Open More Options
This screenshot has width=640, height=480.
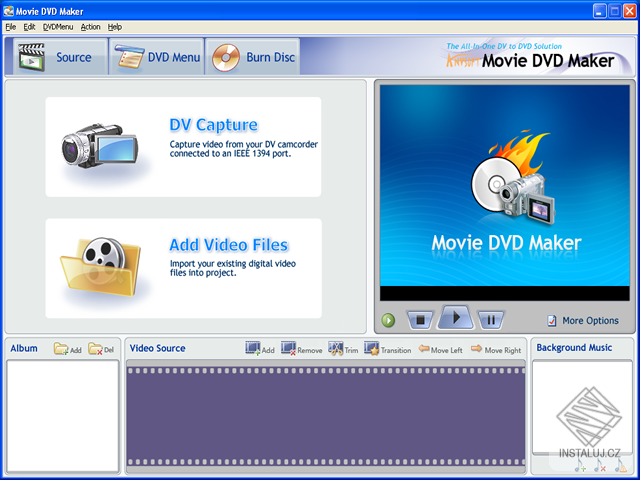583,321
